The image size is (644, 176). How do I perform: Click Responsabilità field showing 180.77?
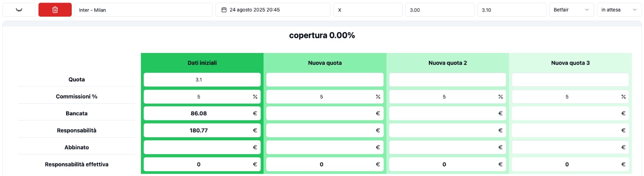tap(202, 130)
